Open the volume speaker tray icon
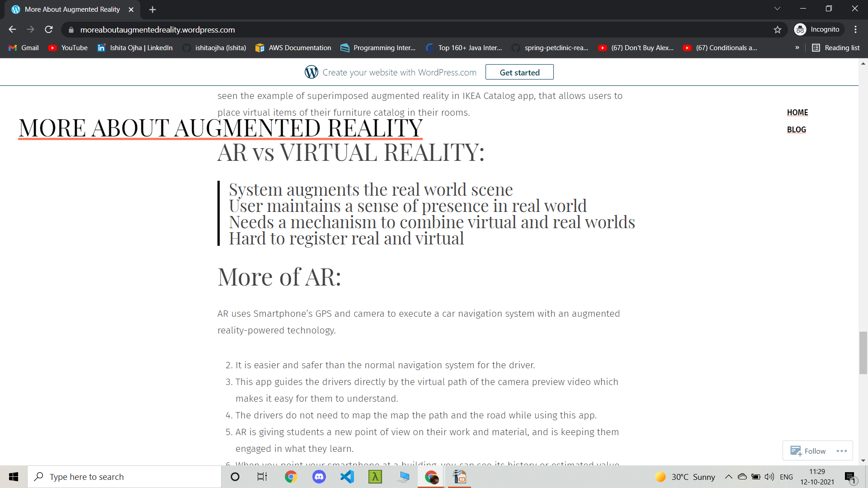The width and height of the screenshot is (868, 488). [769, 477]
